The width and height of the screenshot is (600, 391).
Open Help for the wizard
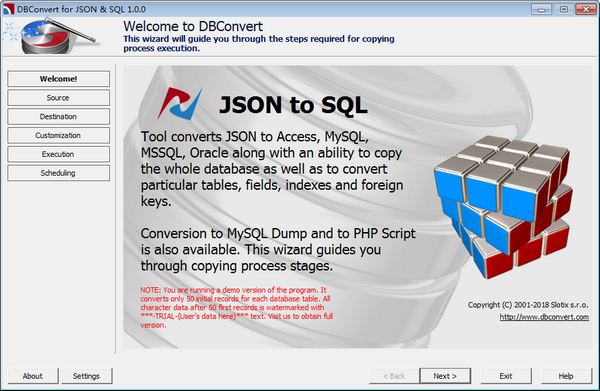(566, 376)
